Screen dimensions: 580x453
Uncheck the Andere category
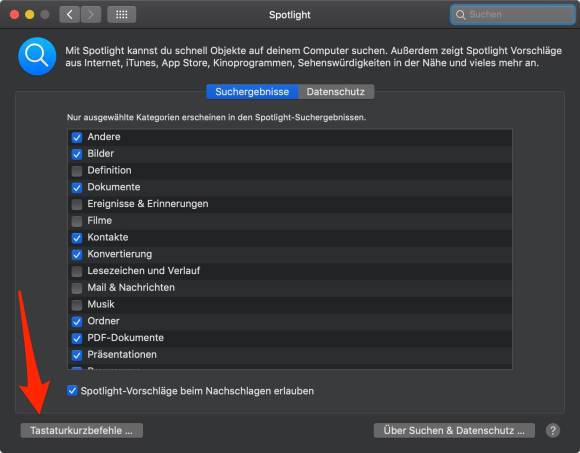coord(77,137)
